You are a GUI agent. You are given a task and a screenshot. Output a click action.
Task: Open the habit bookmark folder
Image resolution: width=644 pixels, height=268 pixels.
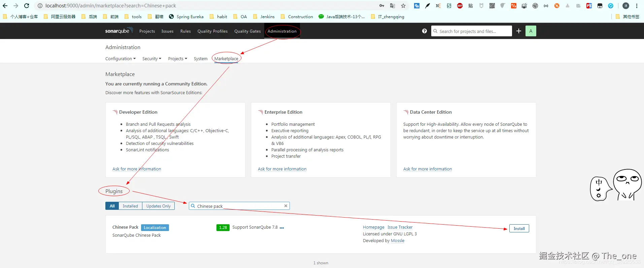218,16
